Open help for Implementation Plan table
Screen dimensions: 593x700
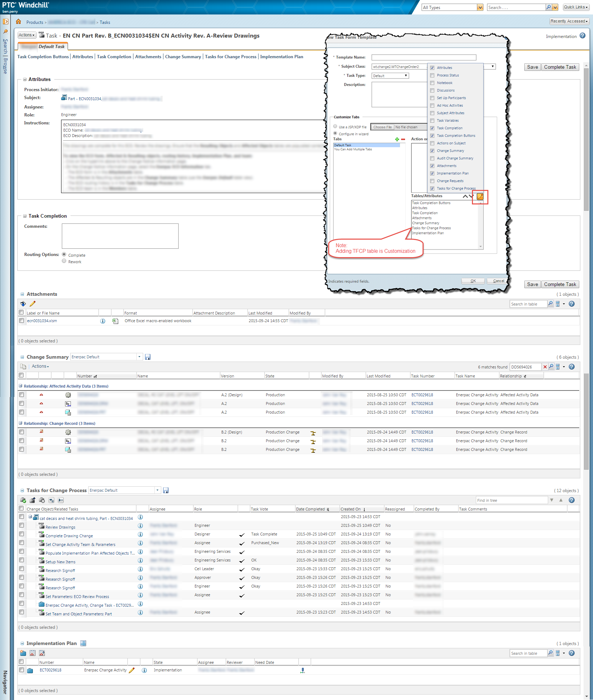(x=572, y=653)
